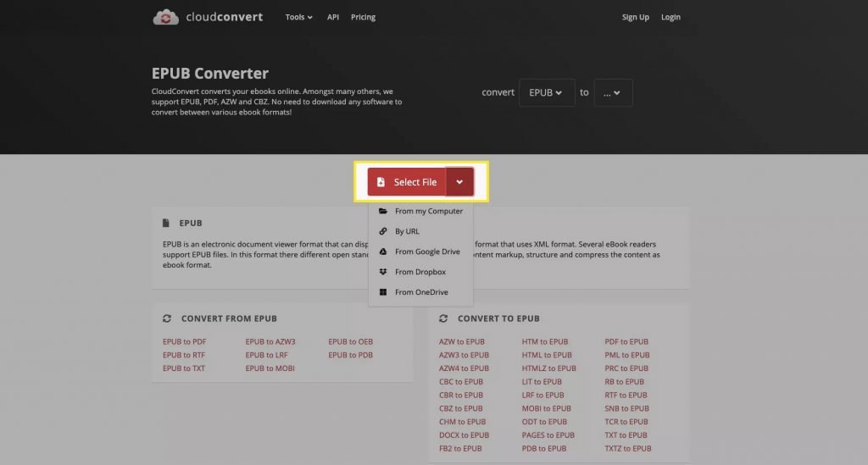
Task: Click the CloudConvert cloud logo icon
Action: pyautogui.click(x=165, y=17)
